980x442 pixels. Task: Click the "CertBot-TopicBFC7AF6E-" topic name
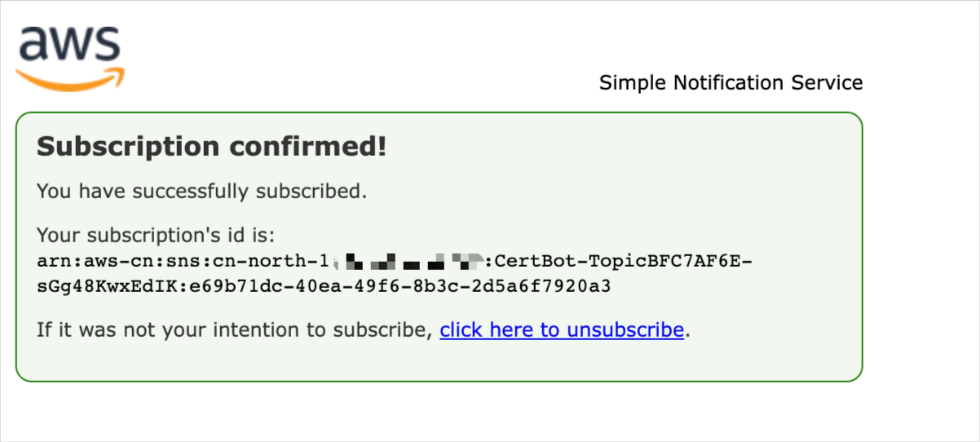(623, 262)
